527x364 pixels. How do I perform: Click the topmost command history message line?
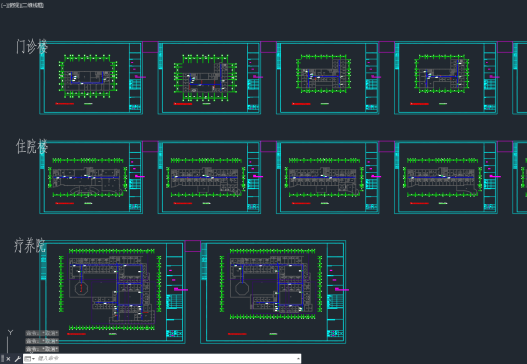(x=42, y=333)
